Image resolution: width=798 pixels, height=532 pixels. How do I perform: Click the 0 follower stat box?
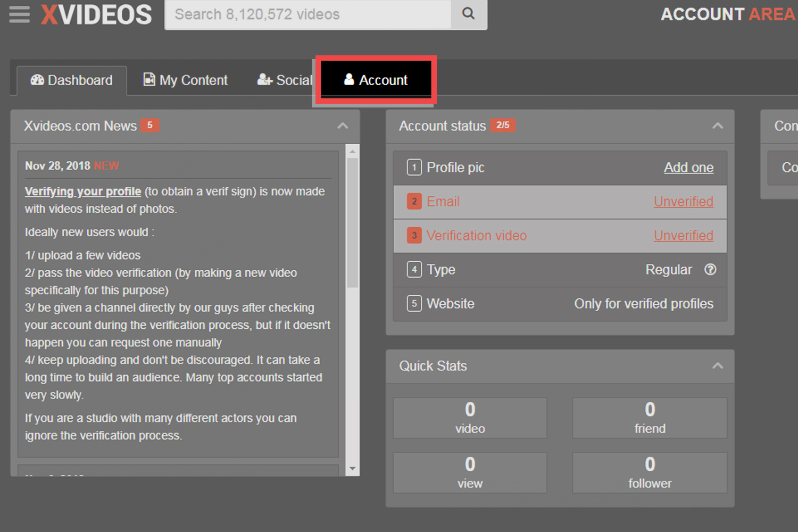(x=650, y=473)
